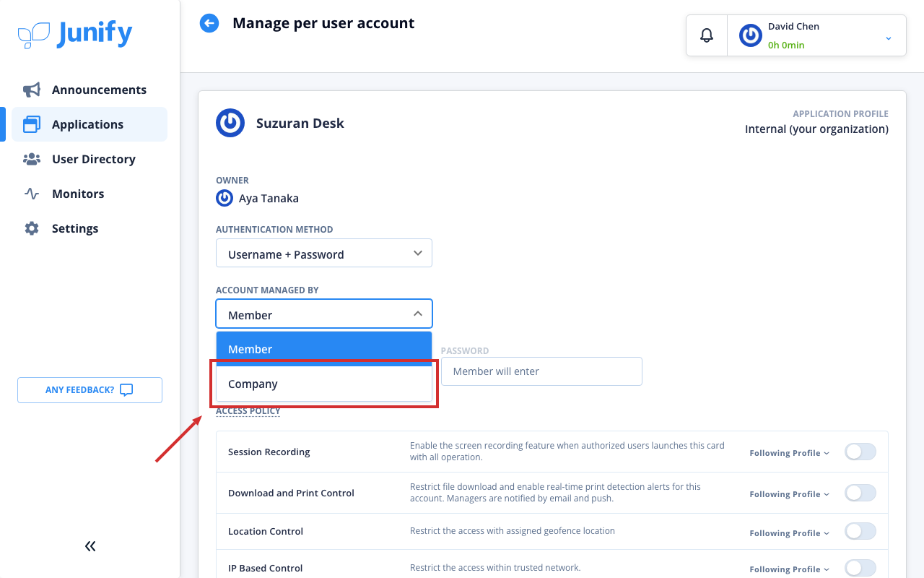This screenshot has width=924, height=578.
Task: Click the Password input field
Action: point(541,371)
